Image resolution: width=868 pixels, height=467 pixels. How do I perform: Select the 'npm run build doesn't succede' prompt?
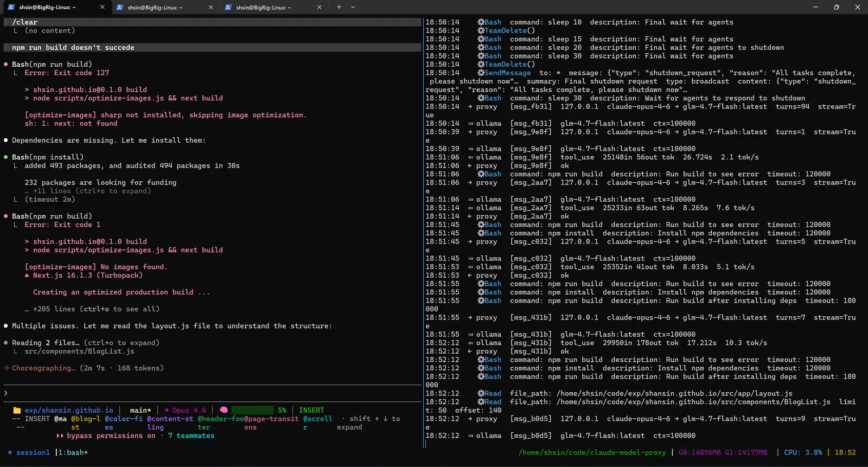pyautogui.click(x=212, y=48)
